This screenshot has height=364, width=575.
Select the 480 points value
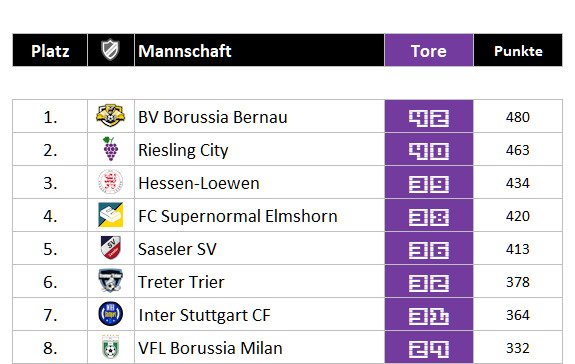[x=518, y=117]
